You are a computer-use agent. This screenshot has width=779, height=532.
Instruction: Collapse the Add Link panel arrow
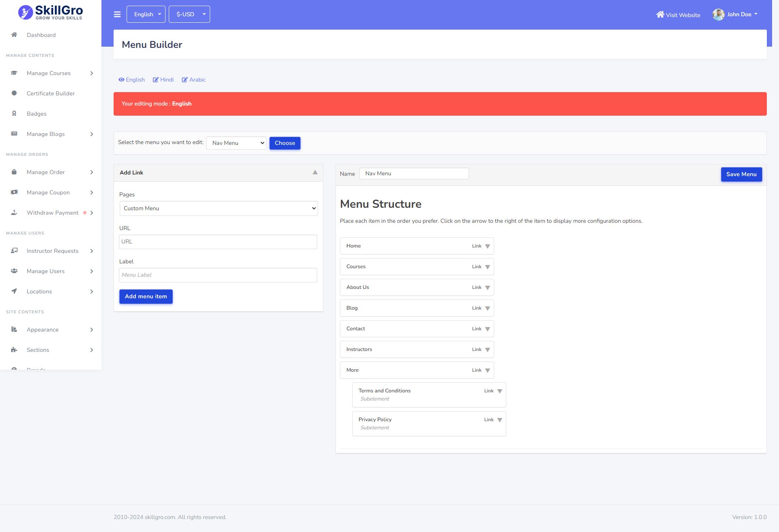tap(315, 172)
